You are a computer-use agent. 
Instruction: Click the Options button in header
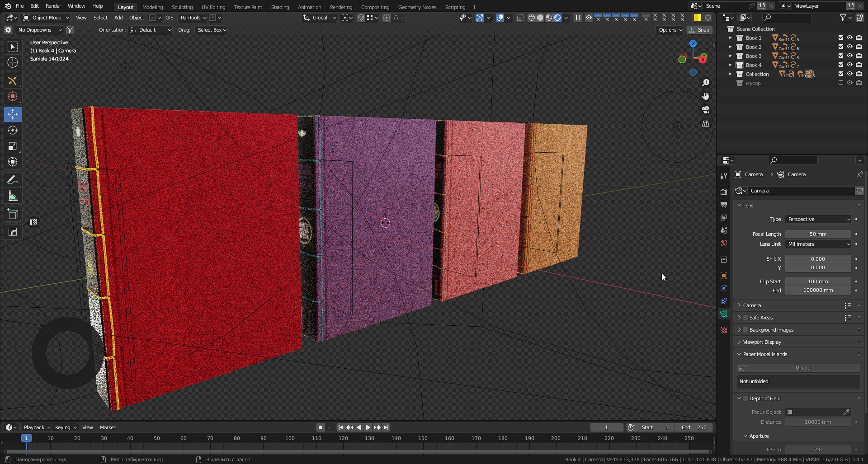point(670,30)
